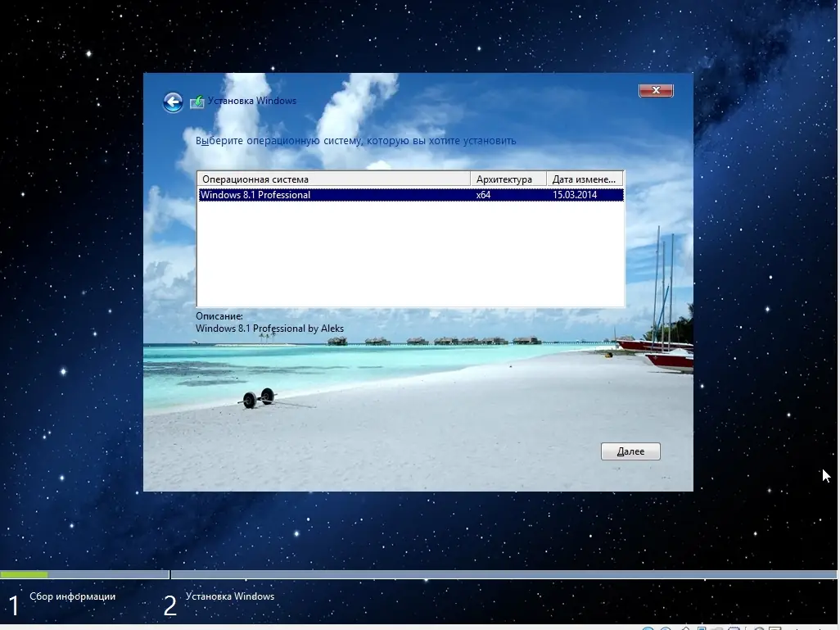Screen dimensions: 840x630
Task: Click the green installation progress bar
Action: tap(24, 575)
